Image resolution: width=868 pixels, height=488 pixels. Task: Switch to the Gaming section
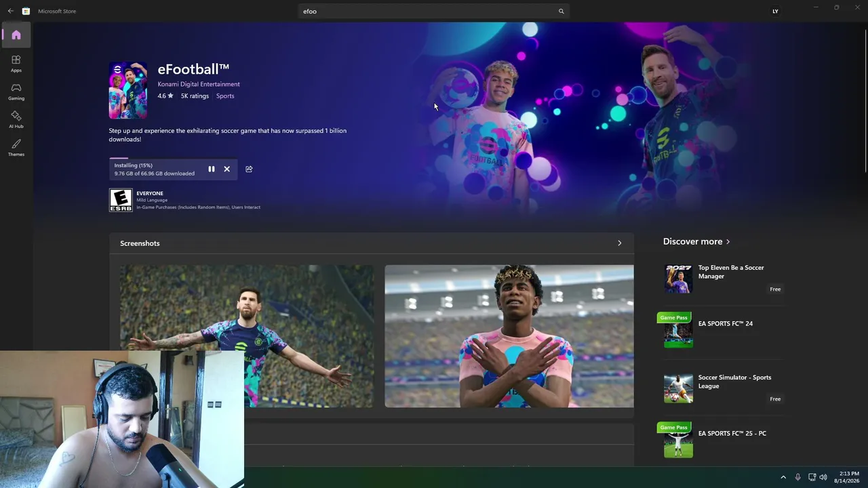pos(16,91)
